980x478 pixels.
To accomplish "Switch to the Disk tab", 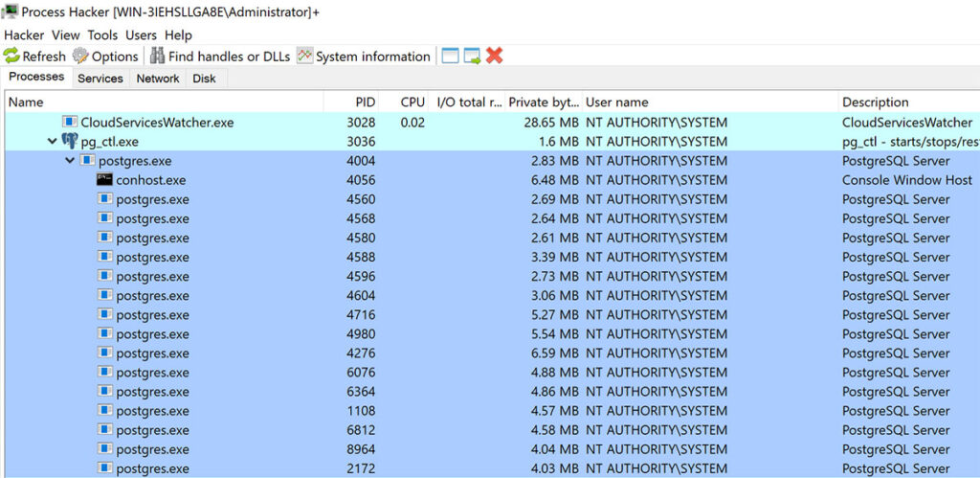I will (205, 79).
